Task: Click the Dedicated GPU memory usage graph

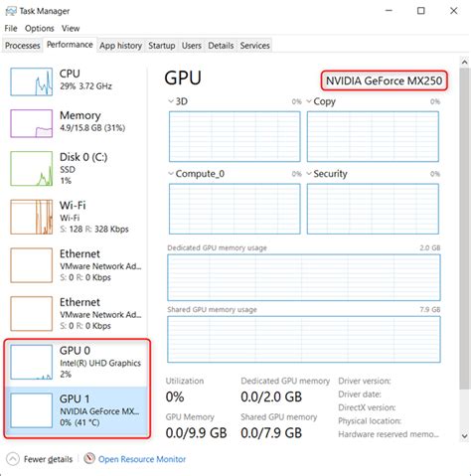Action: click(x=304, y=277)
